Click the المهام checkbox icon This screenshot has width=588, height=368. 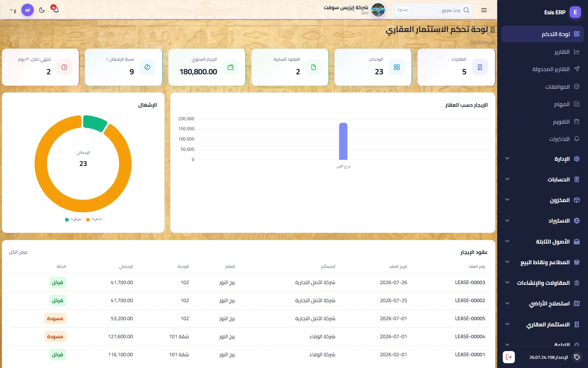pos(577,104)
